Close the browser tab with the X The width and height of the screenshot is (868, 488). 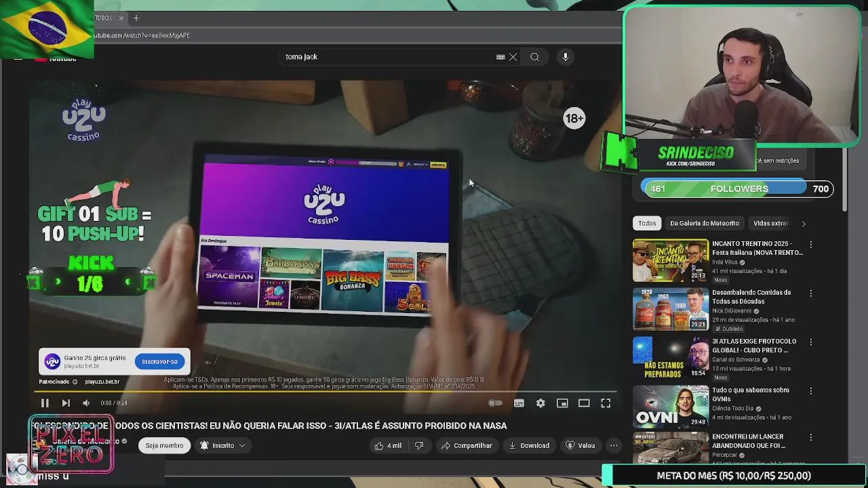coord(121,18)
